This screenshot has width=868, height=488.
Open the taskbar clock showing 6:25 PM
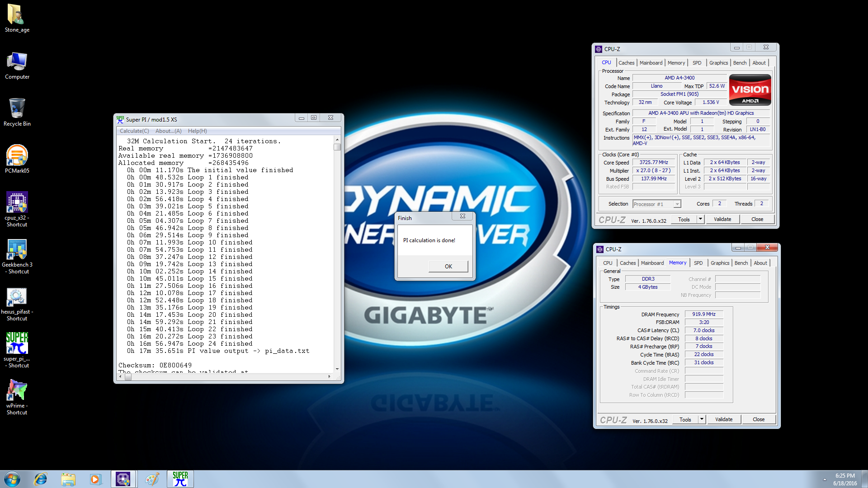pyautogui.click(x=845, y=479)
